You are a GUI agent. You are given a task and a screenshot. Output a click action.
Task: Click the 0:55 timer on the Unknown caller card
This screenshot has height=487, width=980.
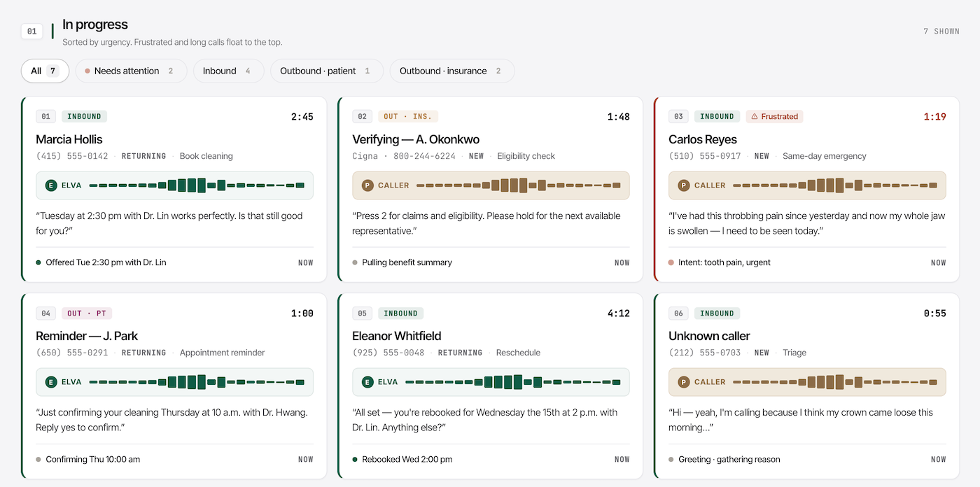click(935, 313)
